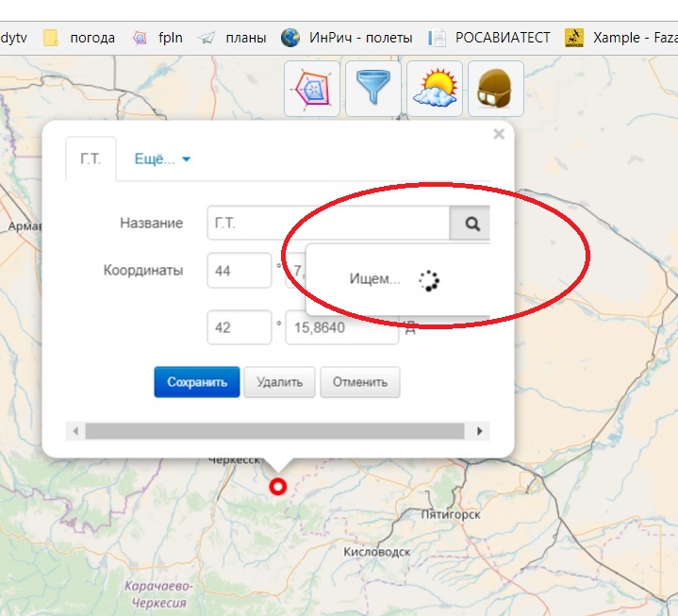
Task: Click the horizontal scrollbar right arrow
Action: tap(480, 431)
